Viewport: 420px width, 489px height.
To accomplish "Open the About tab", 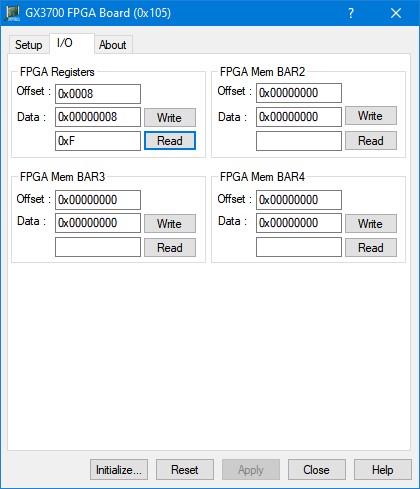I will click(x=113, y=45).
